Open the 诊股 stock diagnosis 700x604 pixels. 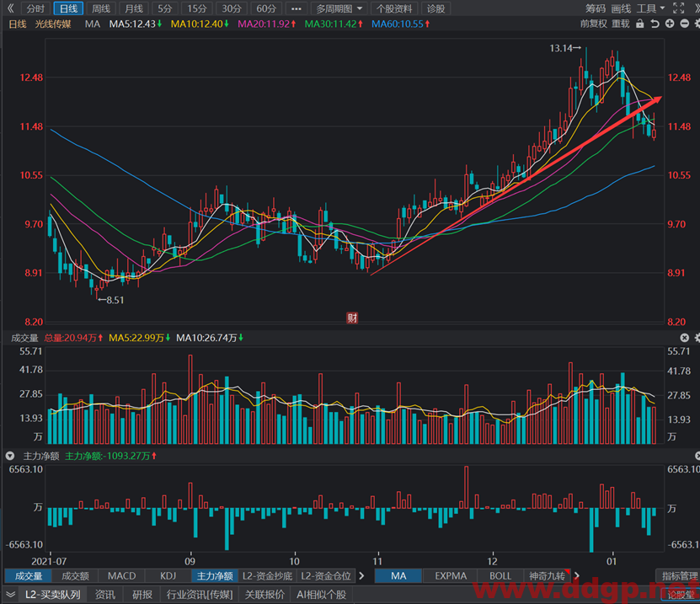click(x=435, y=8)
